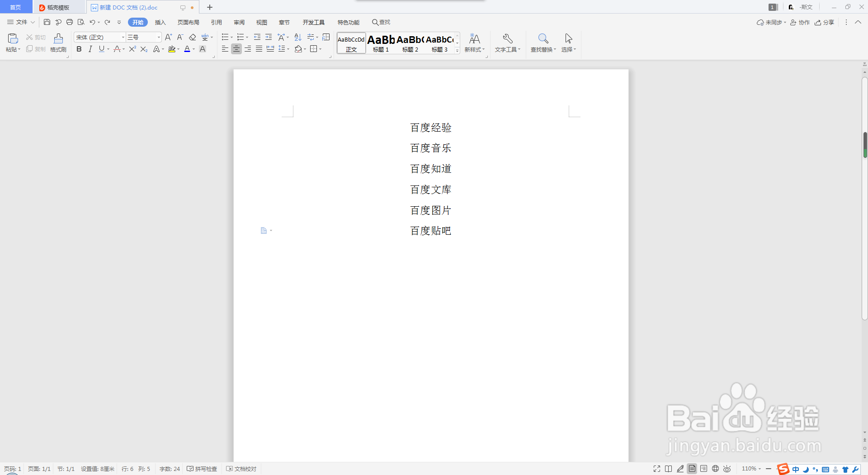Open Print Preview icon
Screen dimensions: 868x475
coord(81,22)
